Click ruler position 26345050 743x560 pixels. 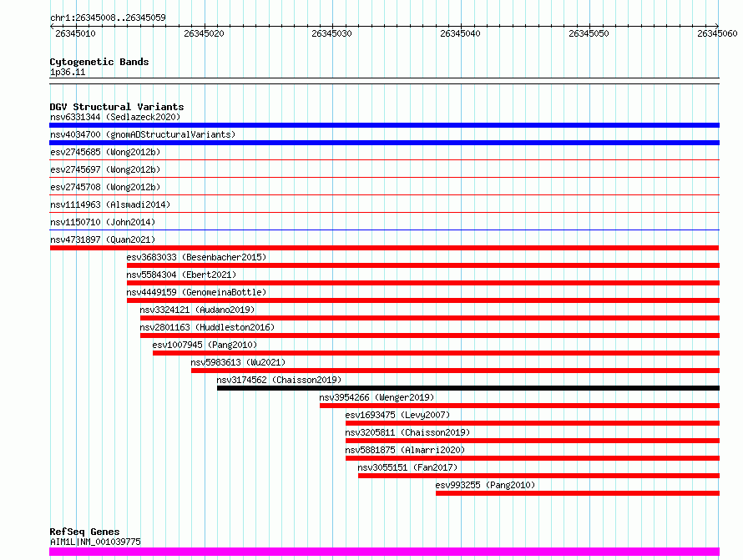[x=589, y=33]
